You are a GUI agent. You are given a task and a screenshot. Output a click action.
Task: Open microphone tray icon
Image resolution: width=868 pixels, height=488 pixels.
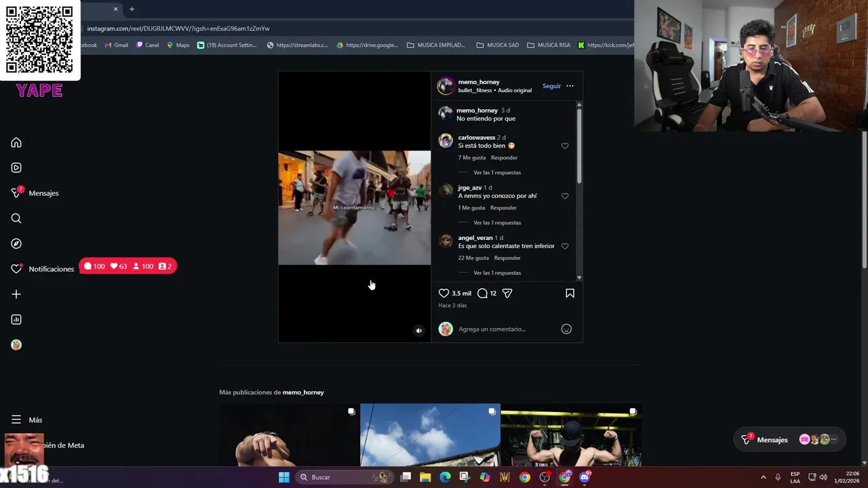778,477
